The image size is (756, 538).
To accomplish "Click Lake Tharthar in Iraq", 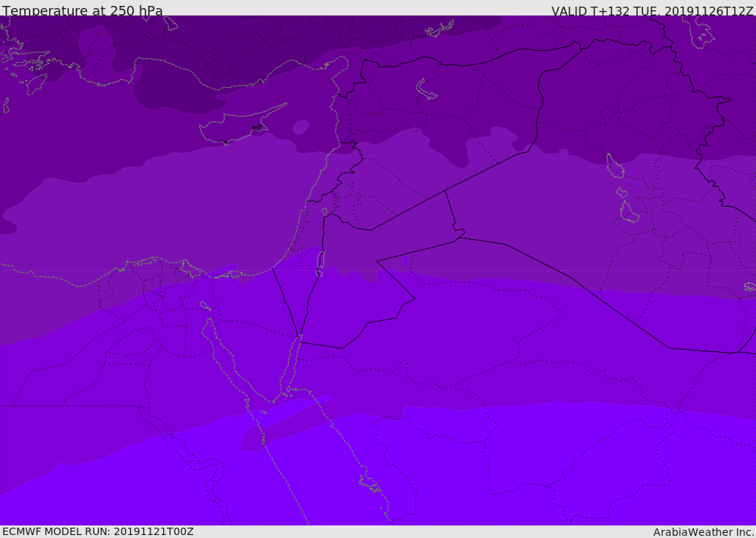I will [615, 165].
